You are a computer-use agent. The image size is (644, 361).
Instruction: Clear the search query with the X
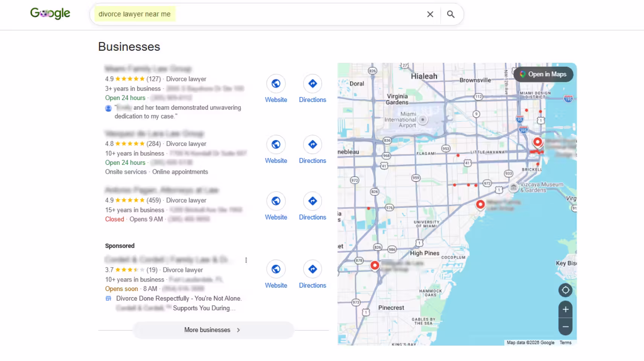pyautogui.click(x=430, y=14)
